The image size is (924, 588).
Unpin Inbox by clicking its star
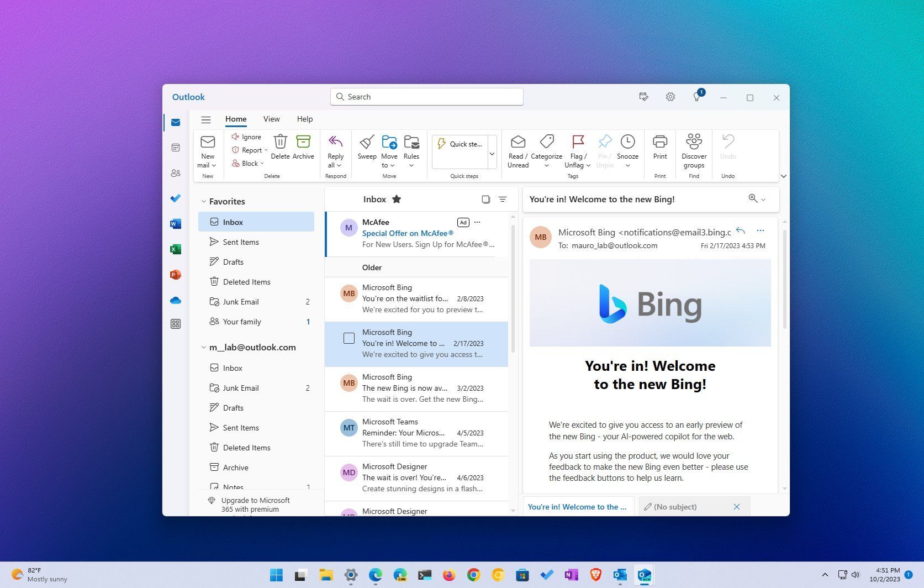(397, 199)
